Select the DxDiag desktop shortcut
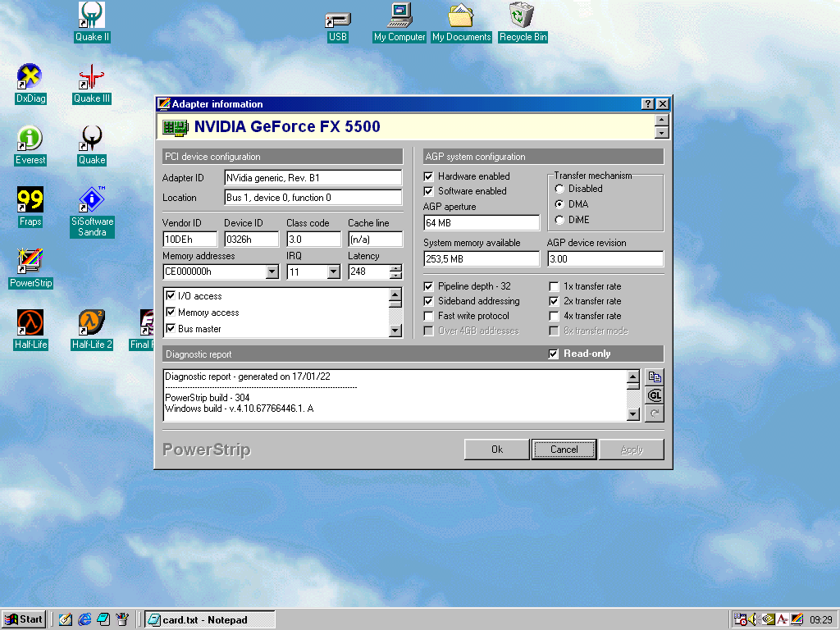This screenshot has height=630, width=840. tap(30, 78)
